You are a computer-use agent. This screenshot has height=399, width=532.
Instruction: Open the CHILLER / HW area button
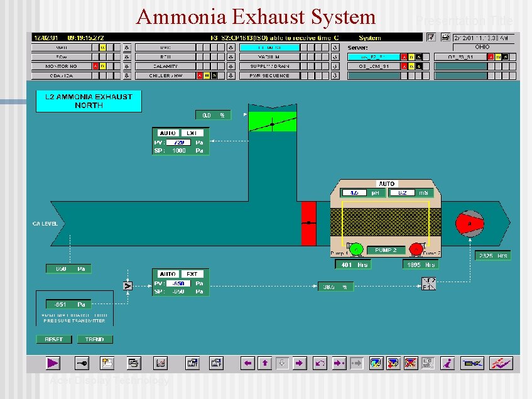(x=165, y=75)
